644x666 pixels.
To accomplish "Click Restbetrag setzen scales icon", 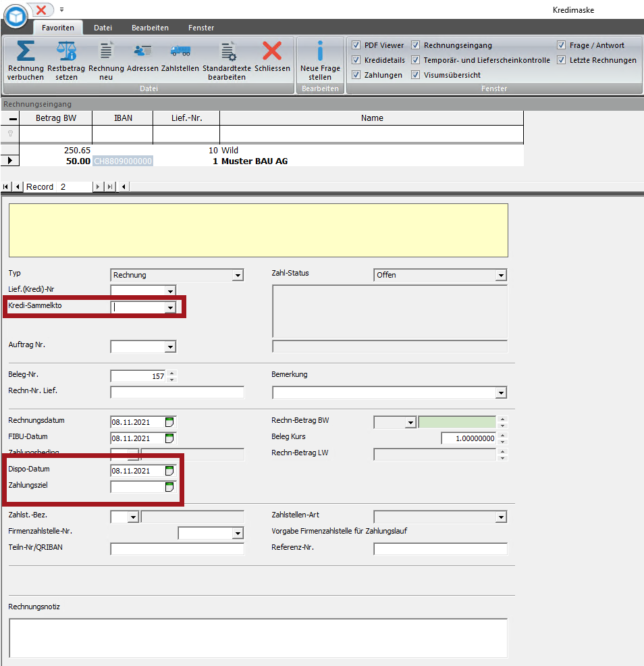I will [x=66, y=51].
